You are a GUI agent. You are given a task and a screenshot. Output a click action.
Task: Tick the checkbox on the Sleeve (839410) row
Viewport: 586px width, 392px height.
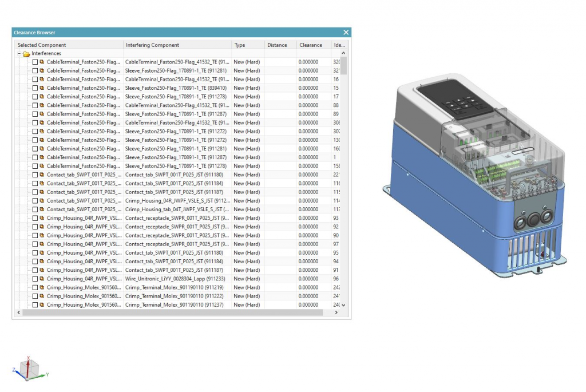coord(35,88)
